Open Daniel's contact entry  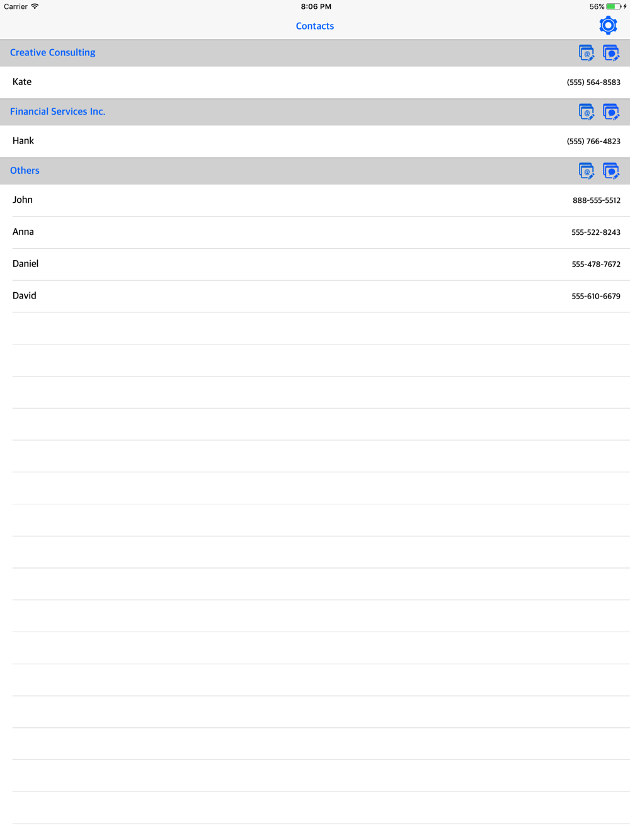click(315, 264)
